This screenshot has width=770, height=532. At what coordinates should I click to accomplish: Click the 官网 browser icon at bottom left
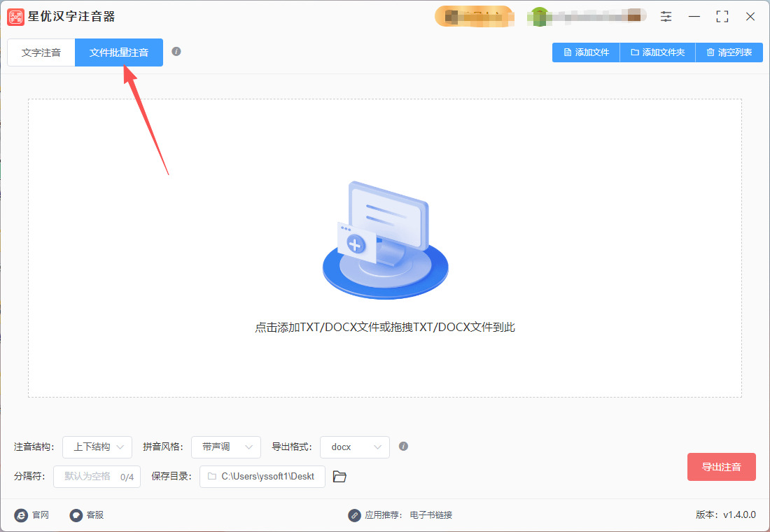click(22, 515)
